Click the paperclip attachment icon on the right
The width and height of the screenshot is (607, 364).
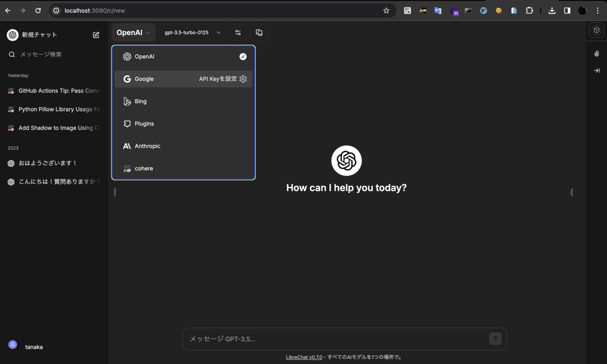tap(596, 53)
